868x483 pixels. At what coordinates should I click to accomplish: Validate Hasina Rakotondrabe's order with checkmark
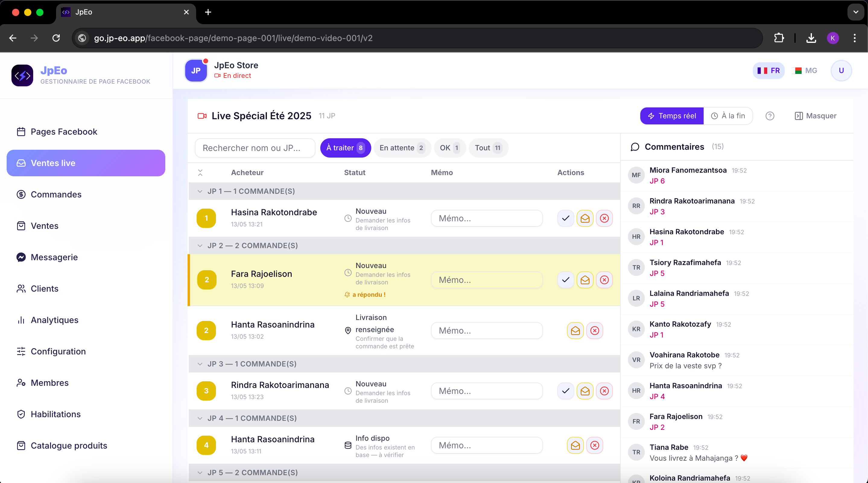click(565, 218)
